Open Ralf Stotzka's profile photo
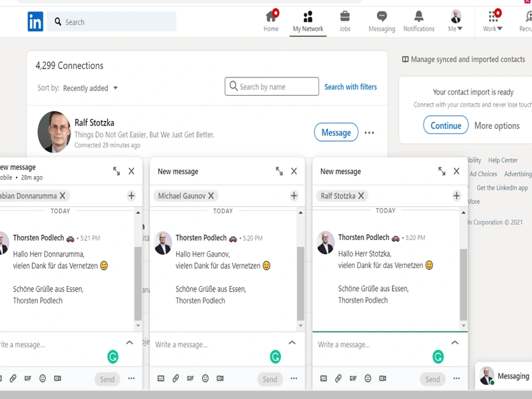The height and width of the screenshot is (399, 532). (54, 132)
